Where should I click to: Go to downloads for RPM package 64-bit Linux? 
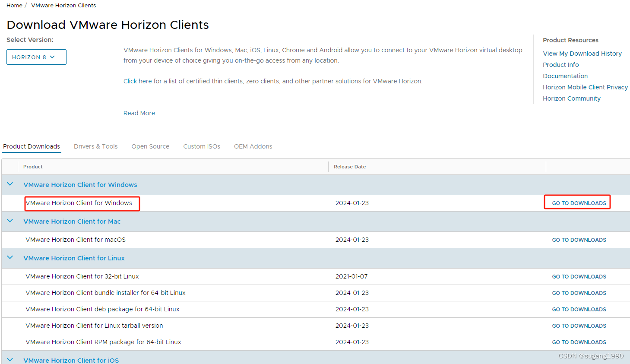pos(579,342)
